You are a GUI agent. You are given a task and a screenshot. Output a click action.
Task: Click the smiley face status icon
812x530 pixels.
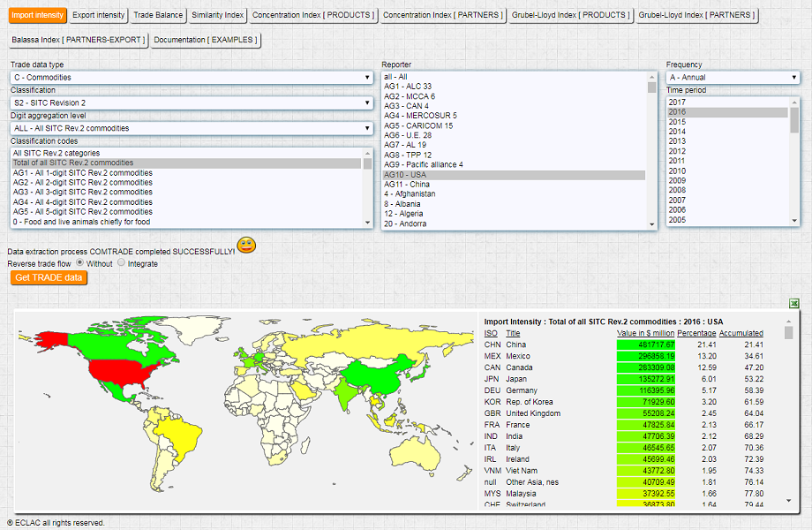click(246, 246)
